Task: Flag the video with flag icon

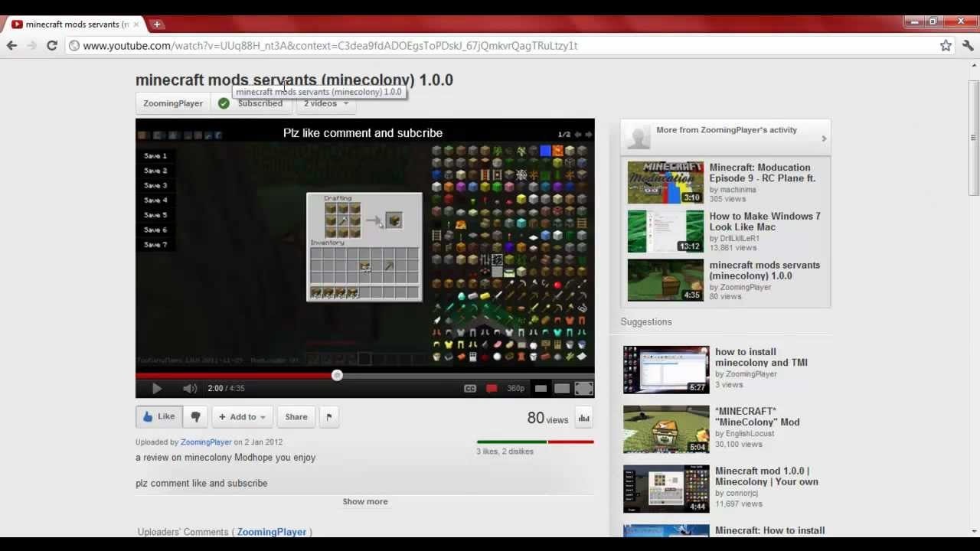Action: (329, 417)
